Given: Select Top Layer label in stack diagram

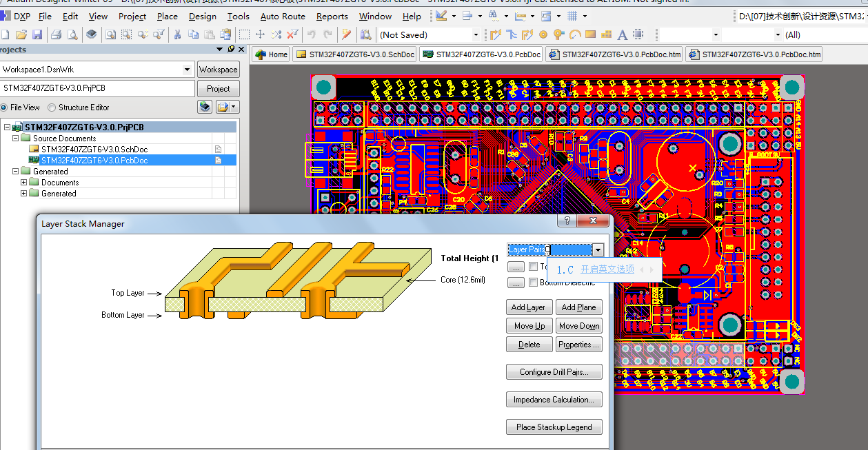Looking at the screenshot, I should tap(128, 293).
